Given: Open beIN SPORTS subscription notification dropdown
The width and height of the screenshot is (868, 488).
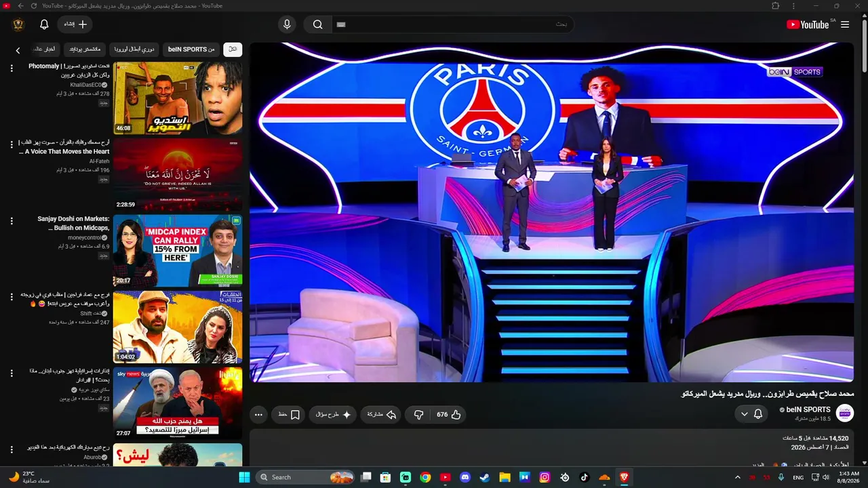Looking at the screenshot, I should 751,414.
